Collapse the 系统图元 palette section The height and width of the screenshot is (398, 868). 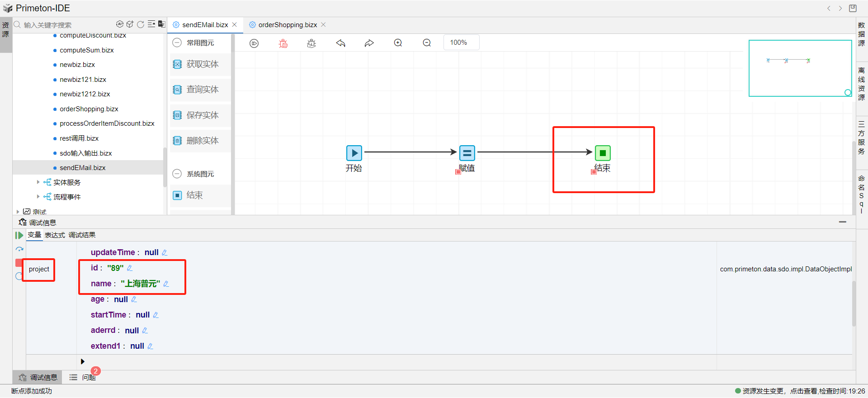[x=177, y=174]
